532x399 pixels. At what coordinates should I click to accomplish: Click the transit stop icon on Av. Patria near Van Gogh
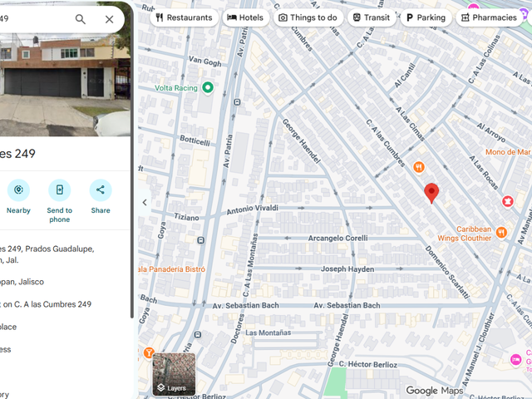coord(237,101)
